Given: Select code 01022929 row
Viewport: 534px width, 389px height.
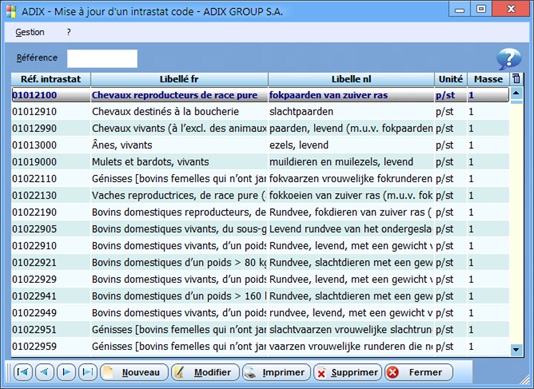Looking at the screenshot, I should (x=260, y=279).
